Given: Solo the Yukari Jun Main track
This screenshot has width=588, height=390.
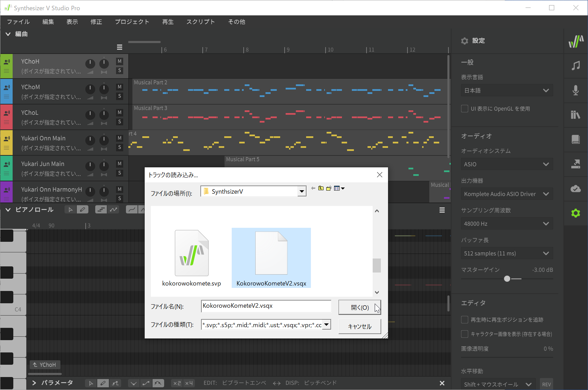Looking at the screenshot, I should 119,173.
